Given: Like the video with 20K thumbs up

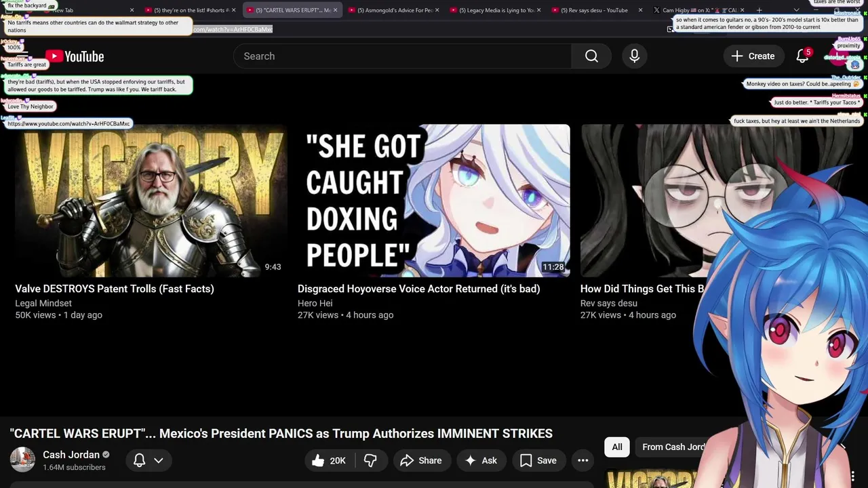Looking at the screenshot, I should [329, 460].
